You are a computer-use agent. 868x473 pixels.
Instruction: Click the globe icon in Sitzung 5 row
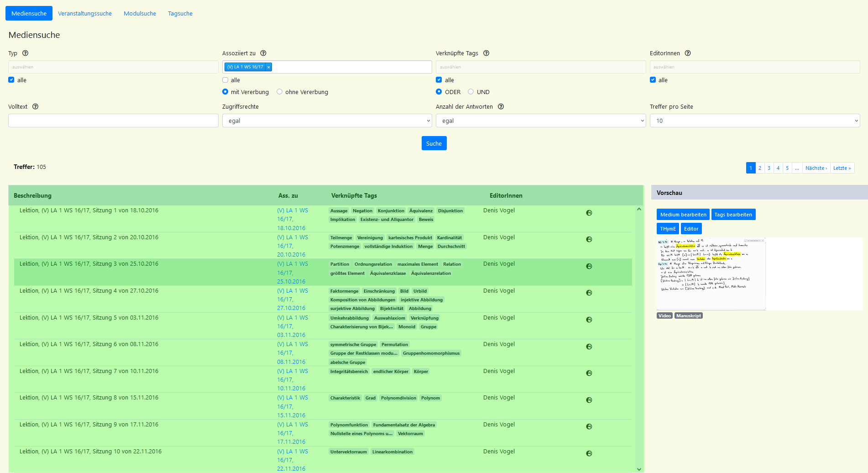click(x=589, y=320)
